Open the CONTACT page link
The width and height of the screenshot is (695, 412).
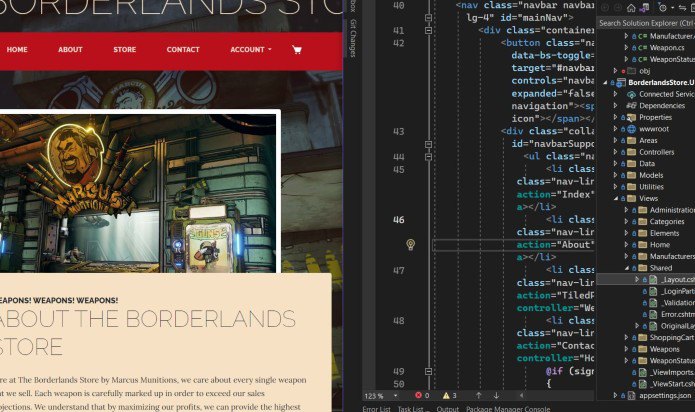[183, 50]
